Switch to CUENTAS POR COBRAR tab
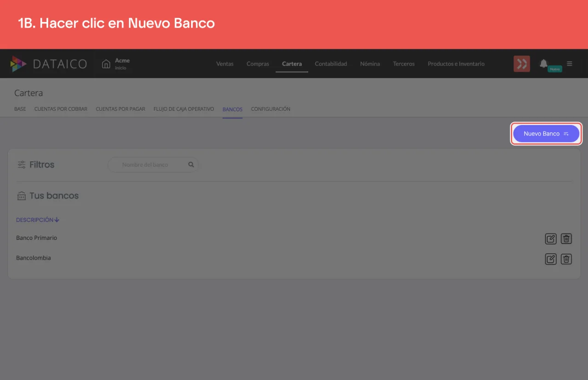This screenshot has height=380, width=588. (61, 109)
